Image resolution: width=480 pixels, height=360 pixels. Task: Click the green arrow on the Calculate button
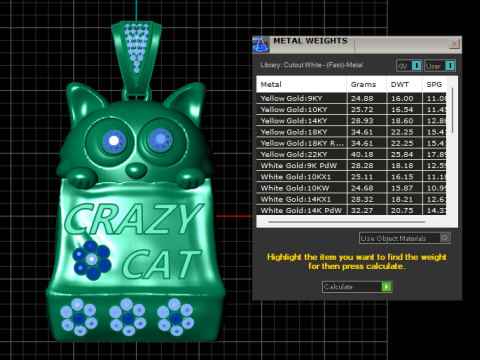[386, 287]
